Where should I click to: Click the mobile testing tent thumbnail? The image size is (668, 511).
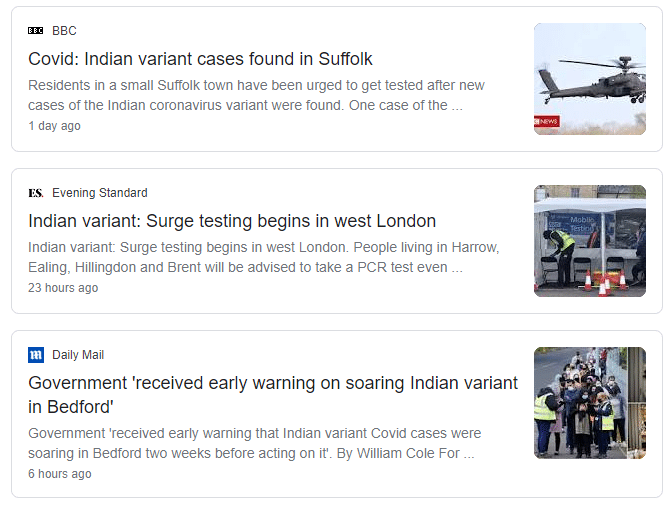(590, 241)
